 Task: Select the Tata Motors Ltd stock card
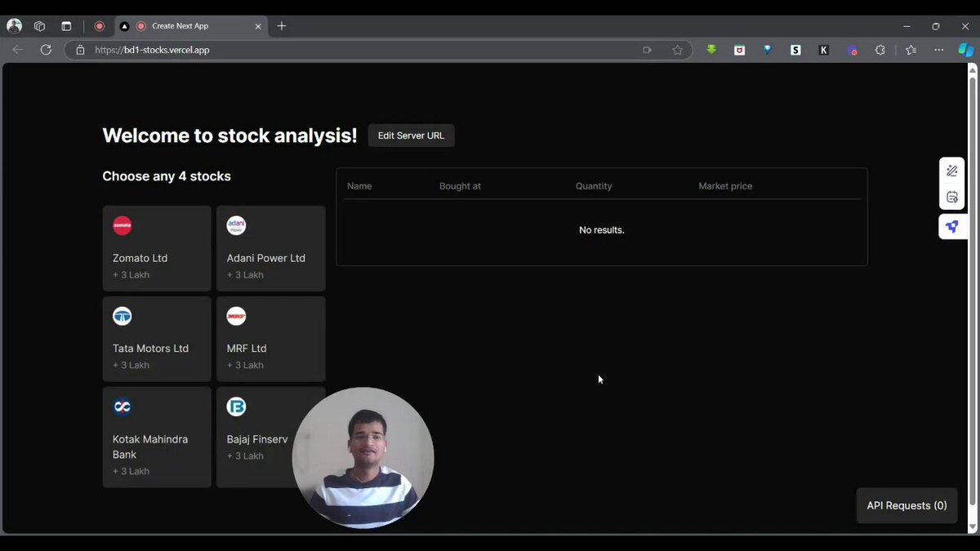click(157, 339)
